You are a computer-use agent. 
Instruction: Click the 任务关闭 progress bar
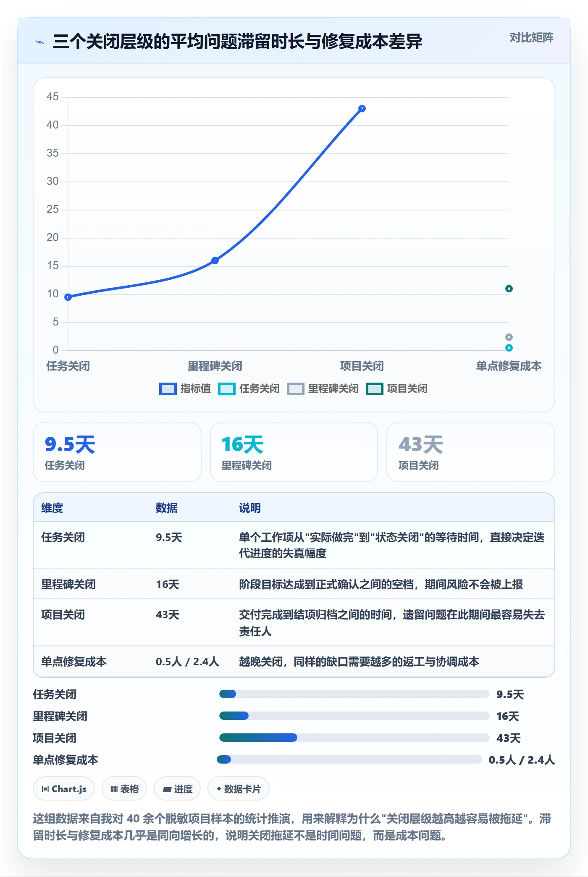tap(354, 694)
